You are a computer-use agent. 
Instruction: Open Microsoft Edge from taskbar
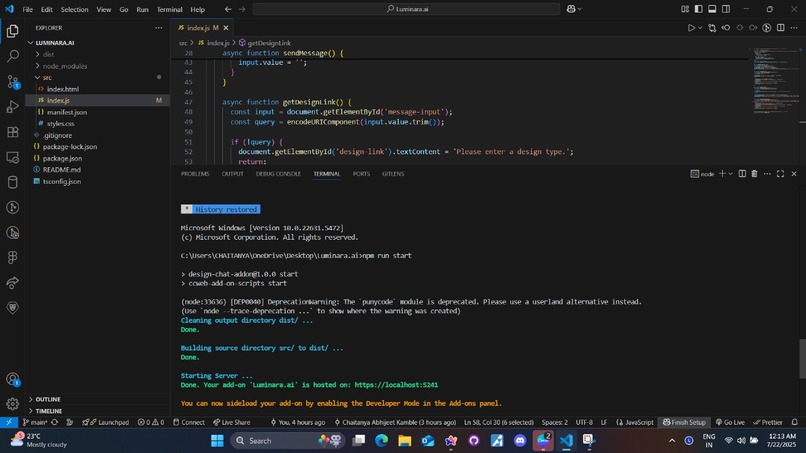coord(381,441)
